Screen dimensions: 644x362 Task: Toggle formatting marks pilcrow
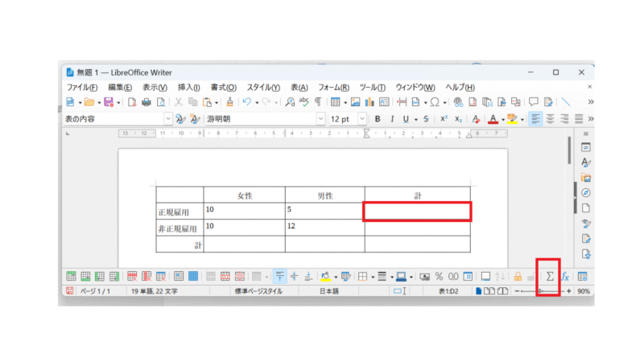click(x=318, y=102)
